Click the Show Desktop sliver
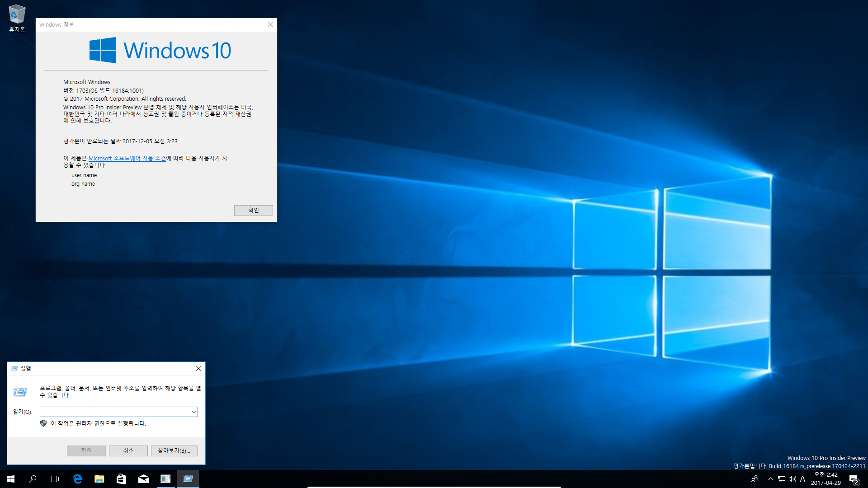 point(866,479)
